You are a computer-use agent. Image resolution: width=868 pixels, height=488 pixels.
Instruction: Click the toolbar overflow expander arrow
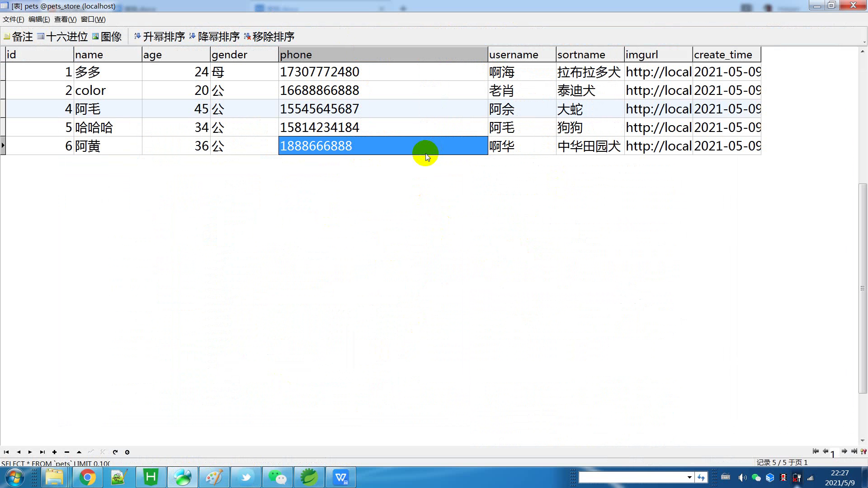[x=864, y=42]
